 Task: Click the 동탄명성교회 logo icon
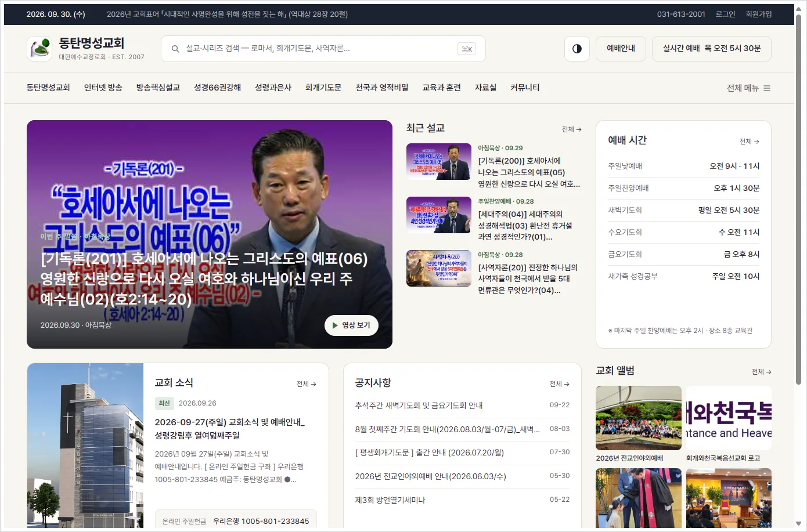pyautogui.click(x=39, y=49)
